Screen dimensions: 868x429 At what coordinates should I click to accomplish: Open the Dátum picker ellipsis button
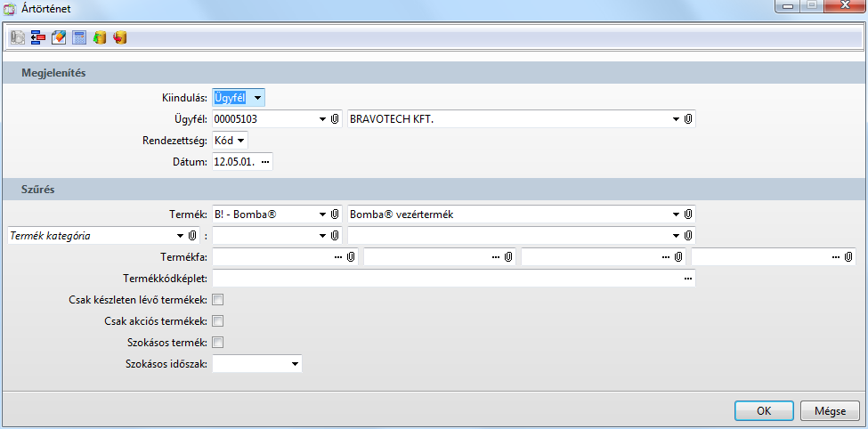pos(265,162)
